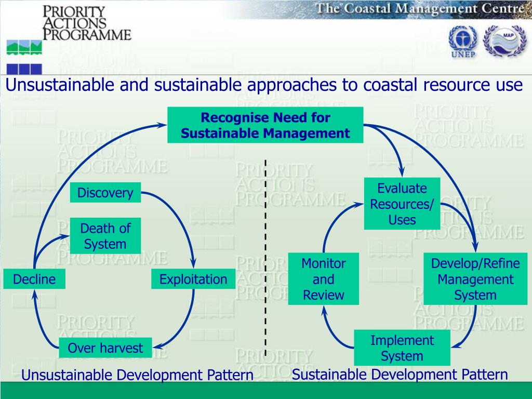This screenshot has width=532, height=399.
Task: Select the Over harvest box
Action: [105, 348]
